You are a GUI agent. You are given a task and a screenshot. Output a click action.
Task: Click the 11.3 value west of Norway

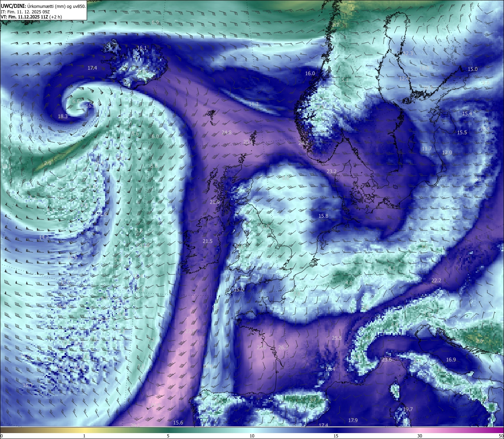254,104
